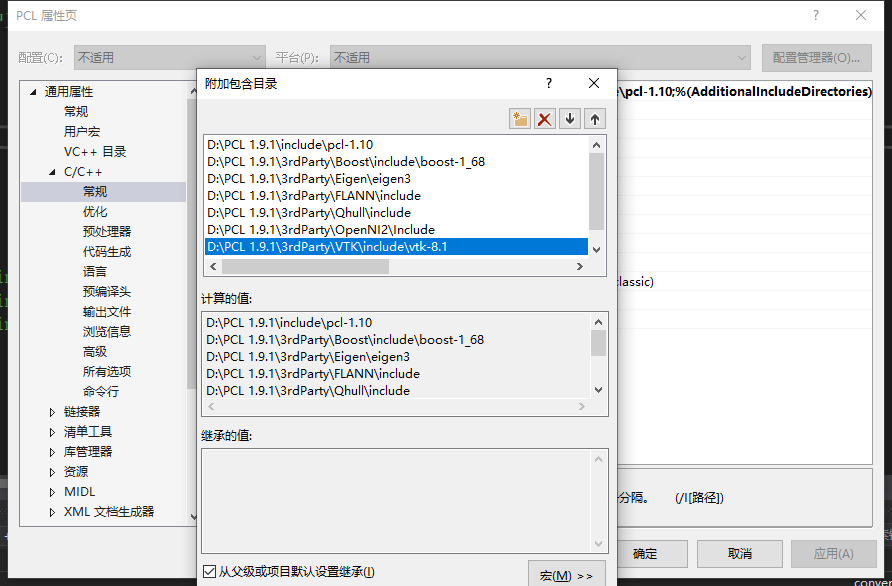This screenshot has height=586, width=892.
Task: Select the Qhull include path in edit list
Action: click(396, 213)
